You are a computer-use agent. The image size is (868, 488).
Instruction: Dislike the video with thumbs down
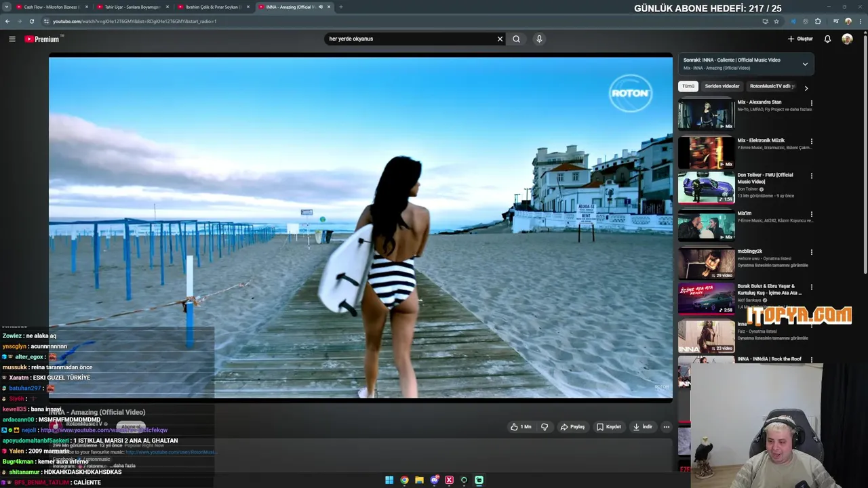click(x=544, y=427)
